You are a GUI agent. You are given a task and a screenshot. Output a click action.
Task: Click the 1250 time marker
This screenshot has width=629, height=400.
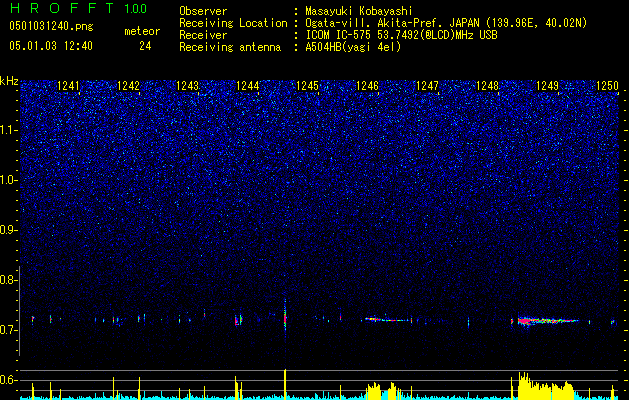[x=607, y=86]
